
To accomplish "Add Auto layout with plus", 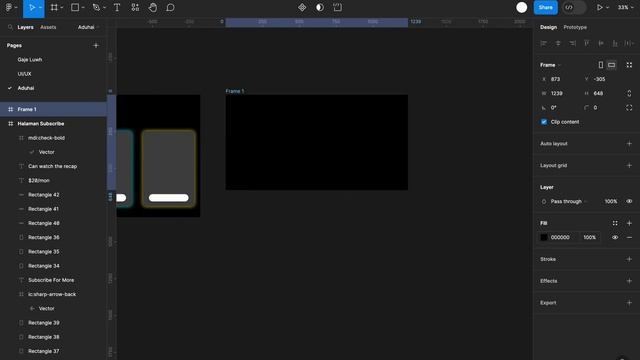I will pyautogui.click(x=629, y=144).
